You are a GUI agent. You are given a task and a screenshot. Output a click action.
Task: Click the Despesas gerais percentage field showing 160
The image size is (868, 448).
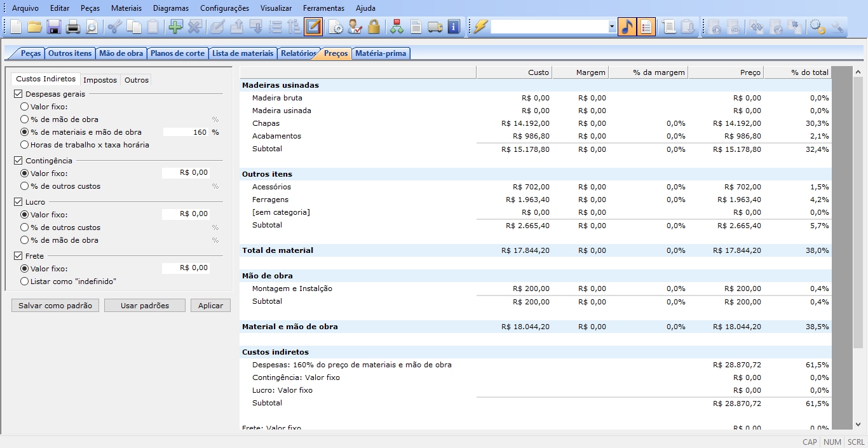click(186, 132)
